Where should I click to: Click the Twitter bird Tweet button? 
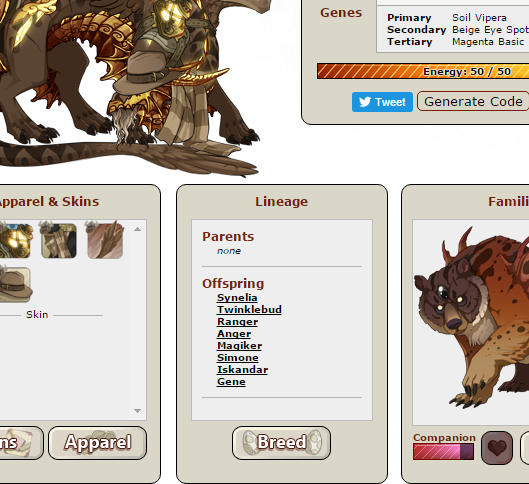[382, 102]
